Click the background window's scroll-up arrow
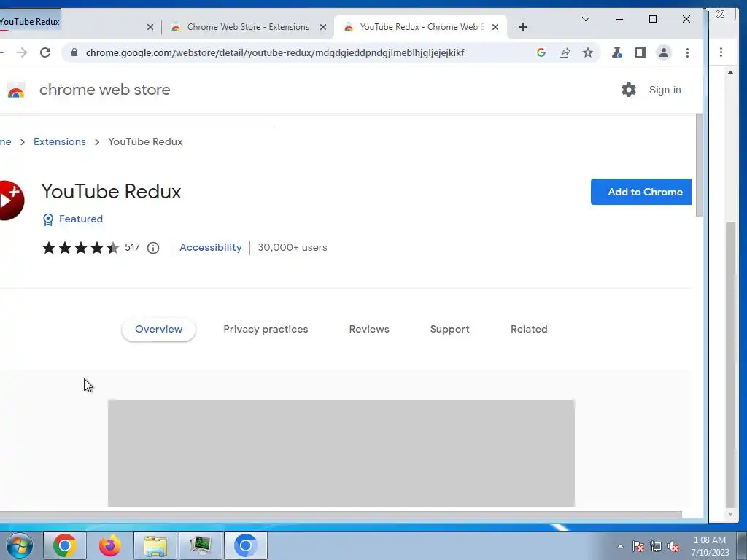Viewport: 747px width, 560px height. (731, 72)
